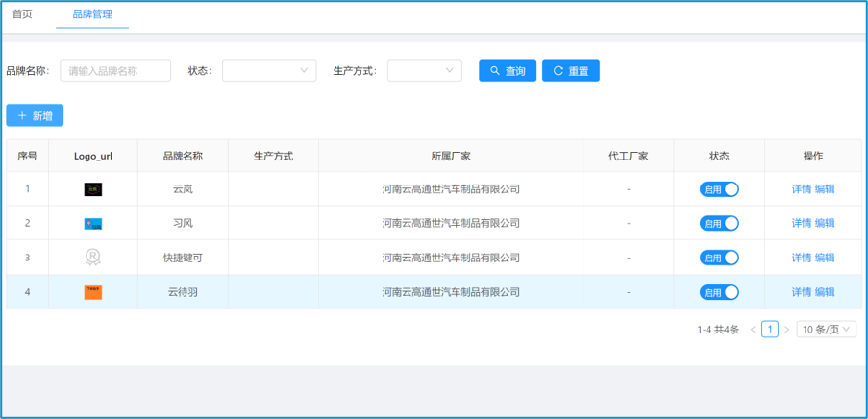Go to the next page arrow

786,330
